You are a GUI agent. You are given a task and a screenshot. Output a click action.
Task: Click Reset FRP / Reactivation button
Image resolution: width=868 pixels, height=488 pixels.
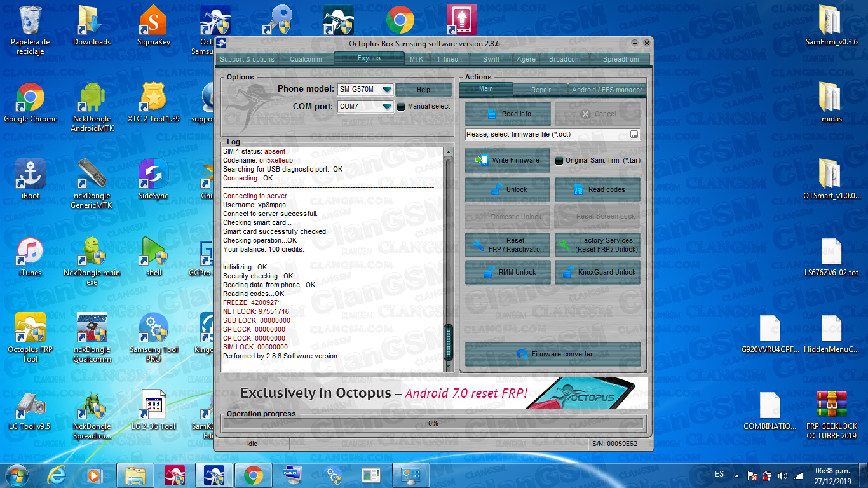tap(508, 245)
